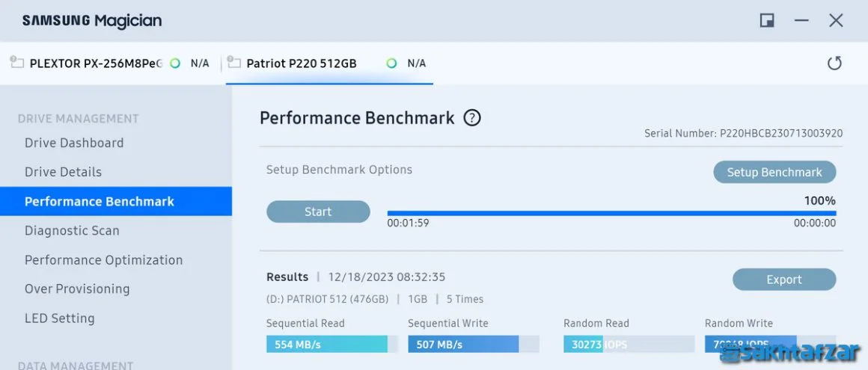
Task: Click the PLEXTOR drive icon
Action: 17,62
